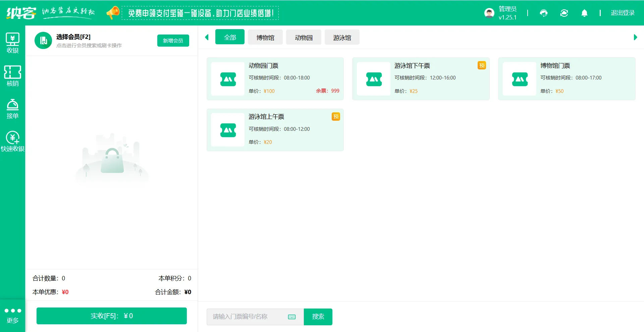Select the 博物馆 category tab
This screenshot has height=332, width=644.
point(265,38)
